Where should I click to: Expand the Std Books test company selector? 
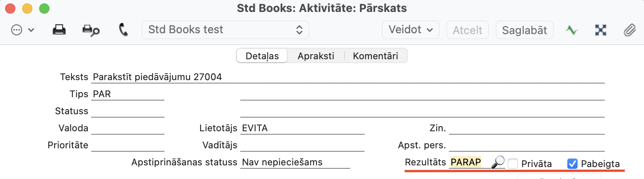pyautogui.click(x=225, y=30)
